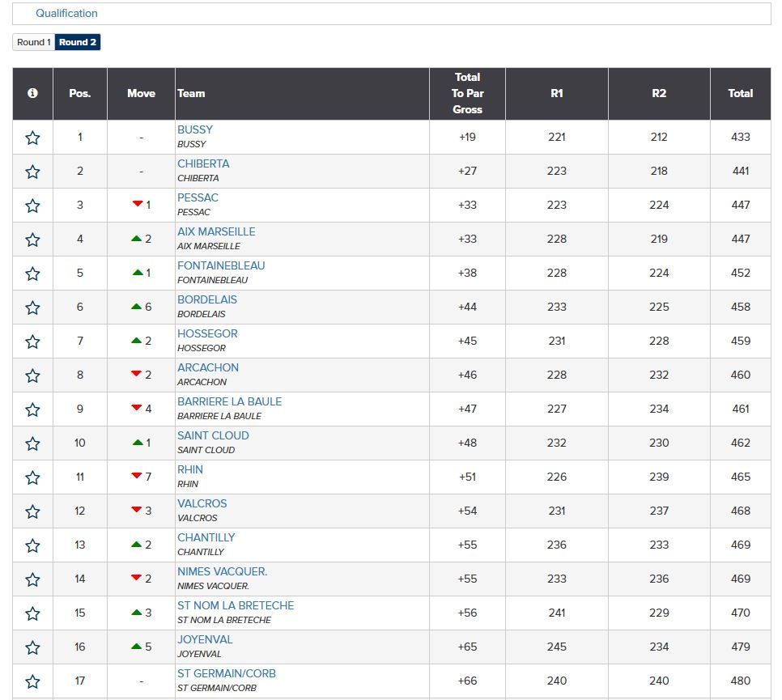Open the HOSSEGOR team link

coord(207,333)
